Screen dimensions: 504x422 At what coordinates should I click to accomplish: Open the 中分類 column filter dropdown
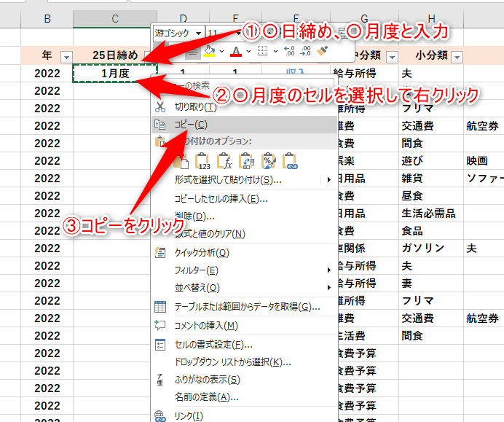pos(392,58)
